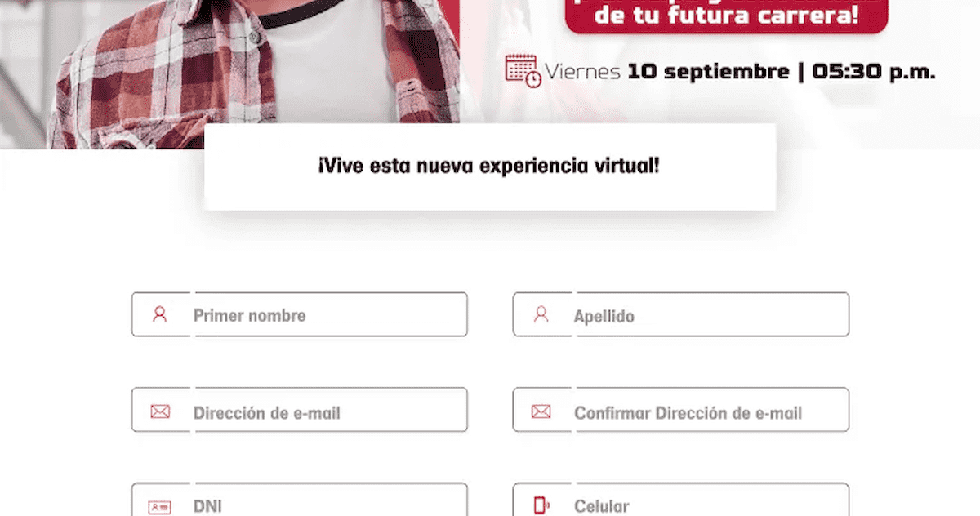The height and width of the screenshot is (516, 980).
Task: Click the red 'de tu futura carrera!' banner
Action: tap(727, 16)
